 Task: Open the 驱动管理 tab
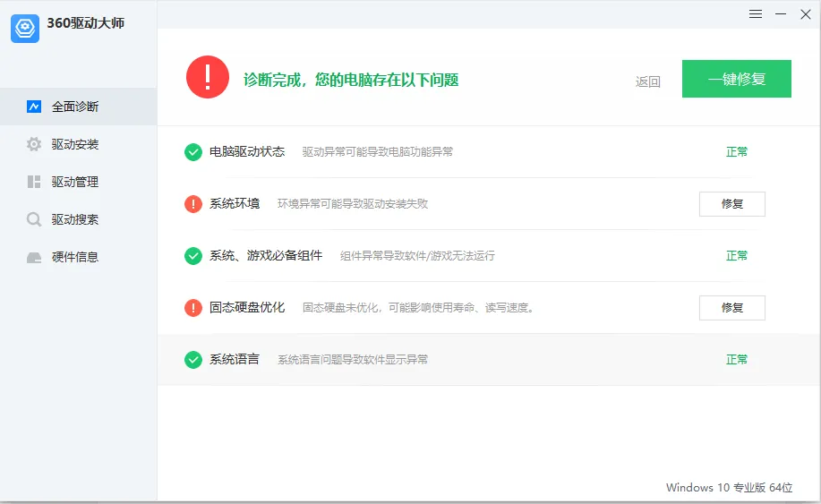click(79, 182)
